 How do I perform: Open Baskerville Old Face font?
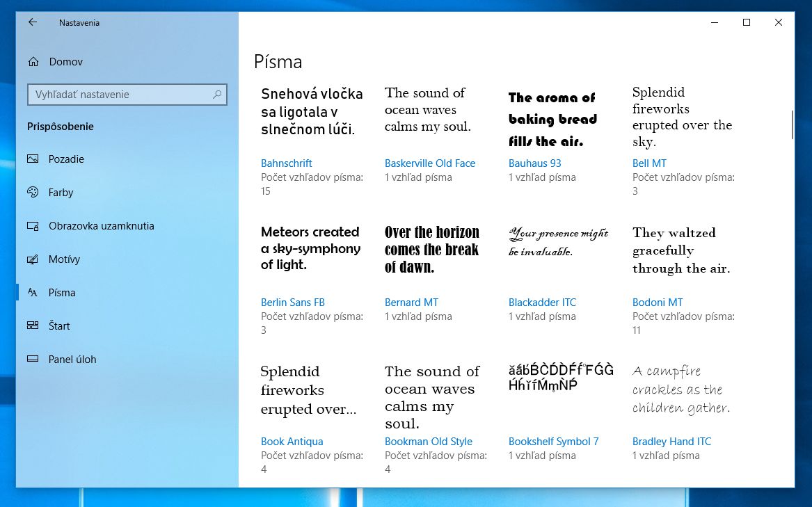click(430, 163)
